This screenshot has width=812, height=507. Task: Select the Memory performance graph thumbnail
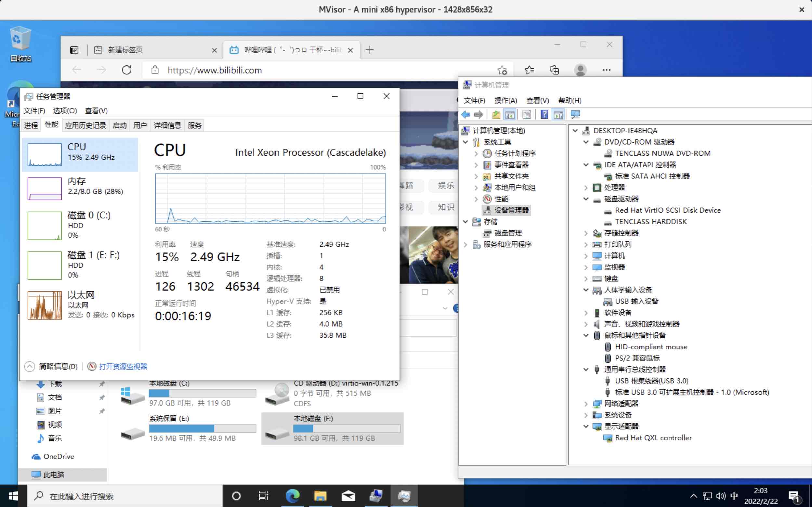tap(45, 188)
